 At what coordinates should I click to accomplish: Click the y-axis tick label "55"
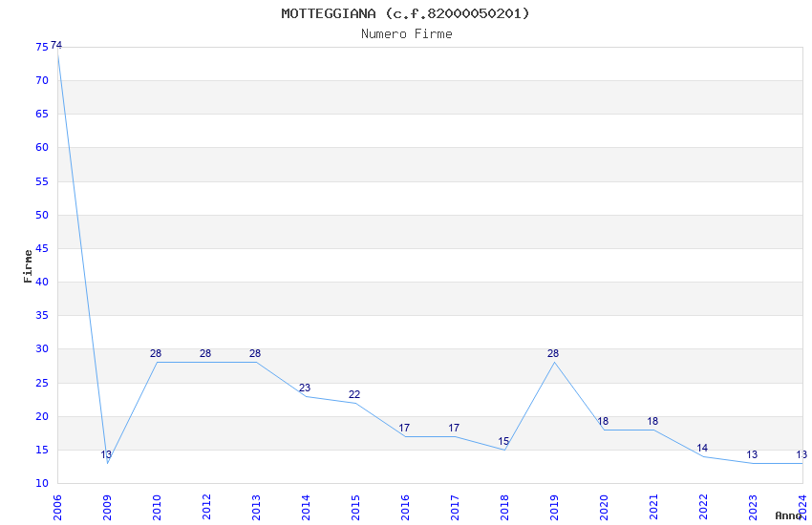pos(42,181)
